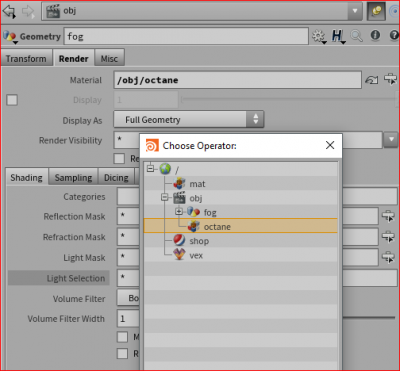Screen dimensions: 400x371
Task: Switch to the Transform tab
Action: 26,59
